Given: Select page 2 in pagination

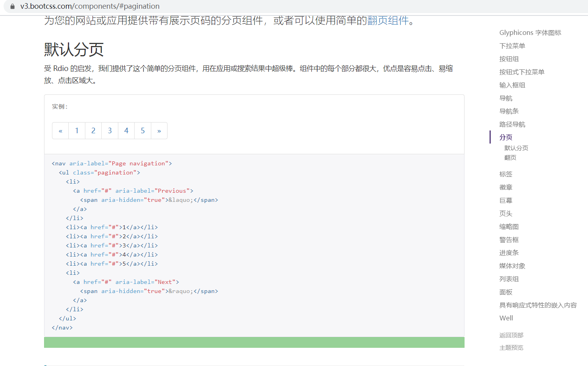Looking at the screenshot, I should pos(93,131).
